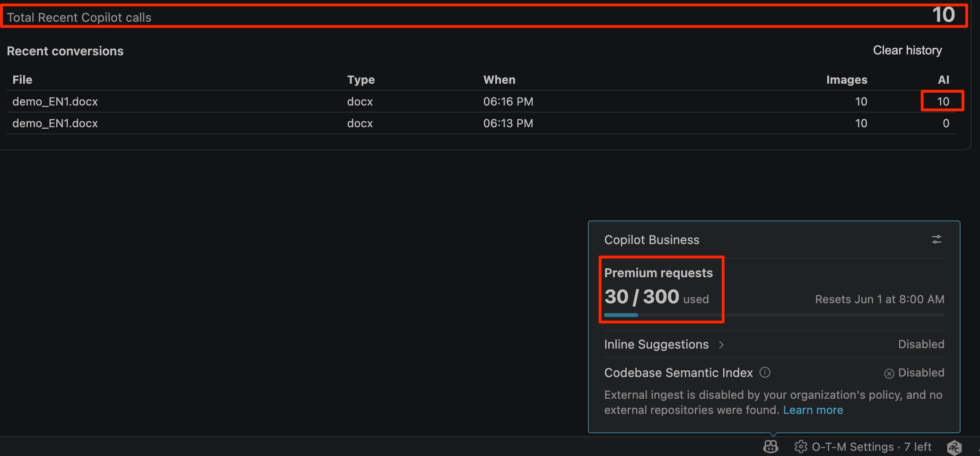The width and height of the screenshot is (980, 456).
Task: Select demo_EN1.docx row from 06:13 PM
Action: 481,123
